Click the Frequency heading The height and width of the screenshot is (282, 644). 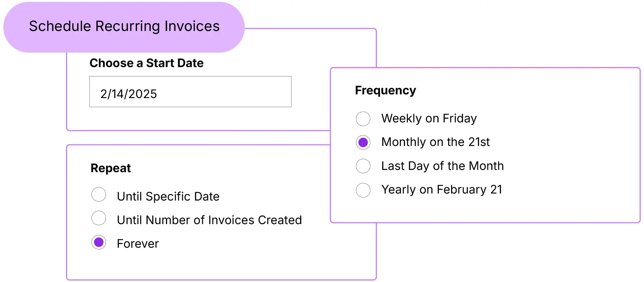tap(385, 90)
